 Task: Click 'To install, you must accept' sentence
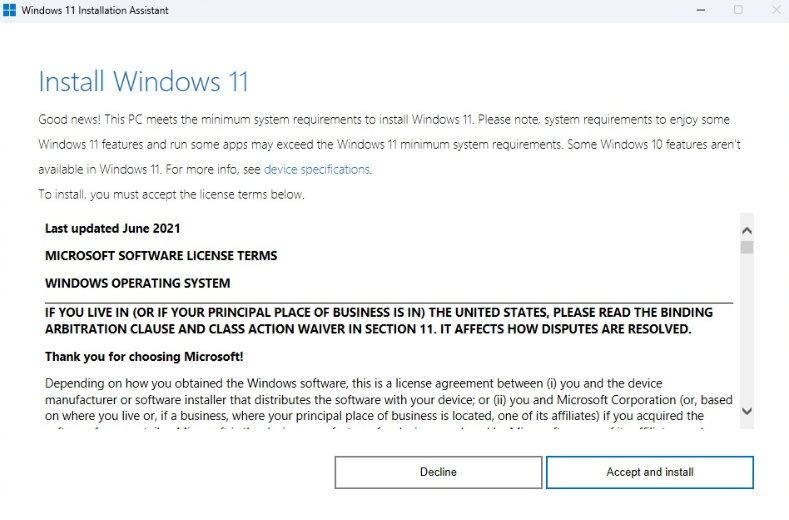tap(172, 195)
